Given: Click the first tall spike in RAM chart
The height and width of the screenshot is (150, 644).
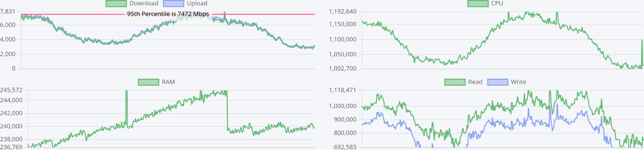Looking at the screenshot, I should click(x=126, y=108).
